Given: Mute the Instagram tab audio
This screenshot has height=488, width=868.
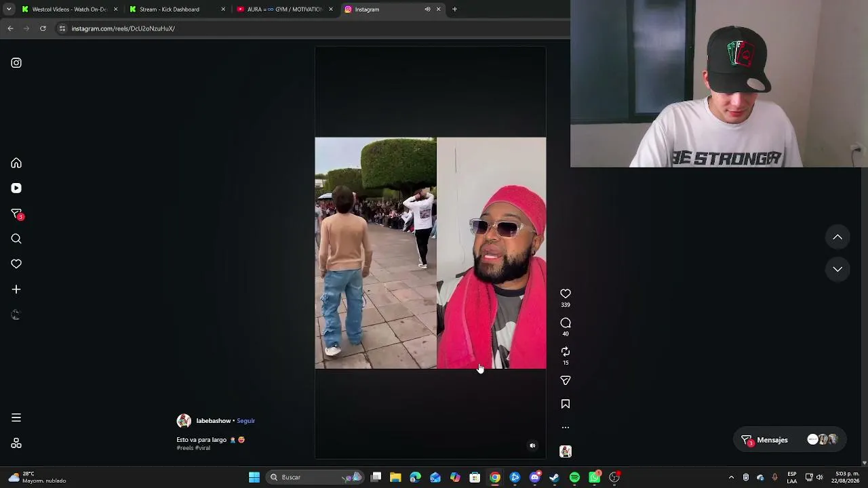Looking at the screenshot, I should pyautogui.click(x=427, y=9).
